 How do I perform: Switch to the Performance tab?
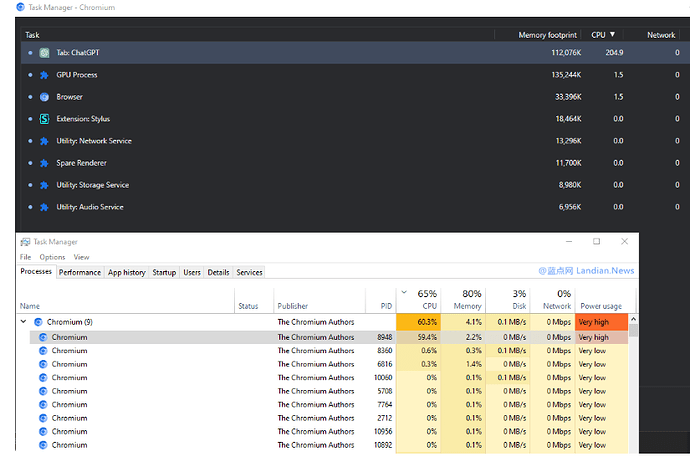tap(80, 272)
